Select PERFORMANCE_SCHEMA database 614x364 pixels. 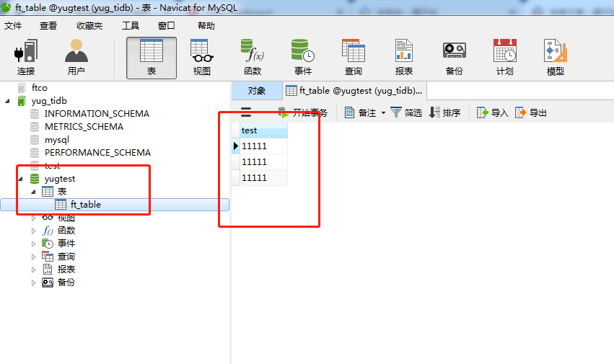(97, 153)
